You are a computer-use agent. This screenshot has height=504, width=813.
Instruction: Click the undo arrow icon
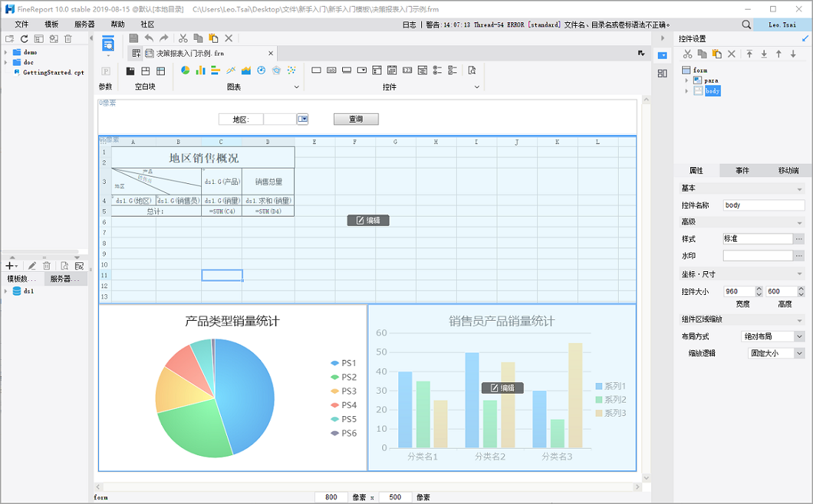pyautogui.click(x=149, y=38)
